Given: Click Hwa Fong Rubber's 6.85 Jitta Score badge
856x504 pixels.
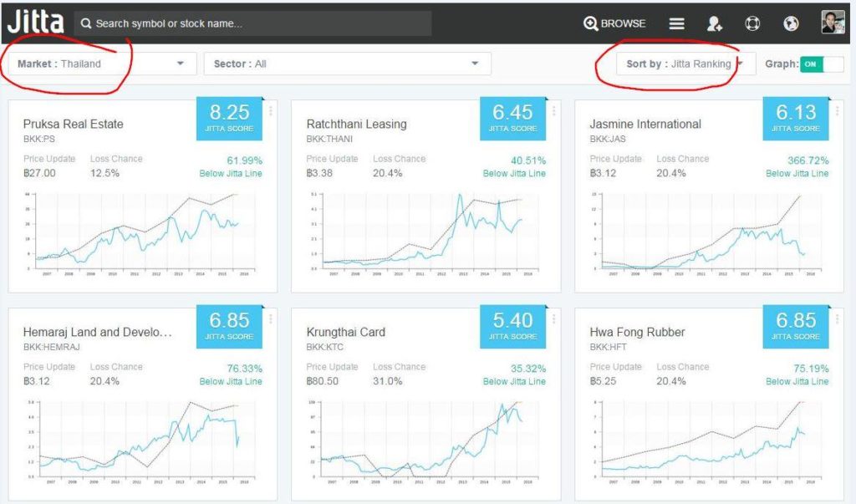Looking at the screenshot, I should pos(796,327).
